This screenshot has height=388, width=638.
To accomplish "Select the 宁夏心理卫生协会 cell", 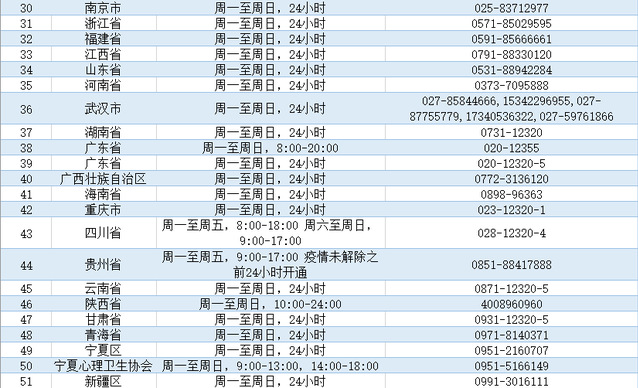I will [x=103, y=366].
